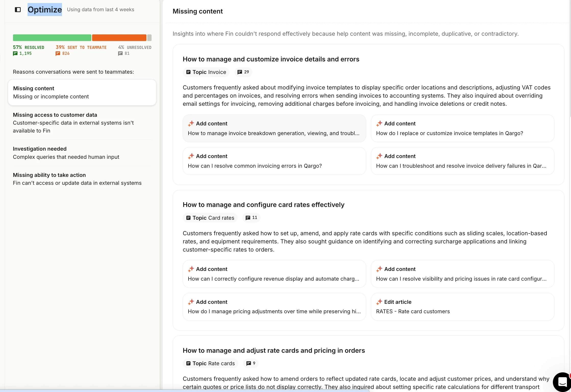The width and height of the screenshot is (571, 392).
Task: Click the conversation count 9 badge for Rate cards
Action: click(251, 363)
